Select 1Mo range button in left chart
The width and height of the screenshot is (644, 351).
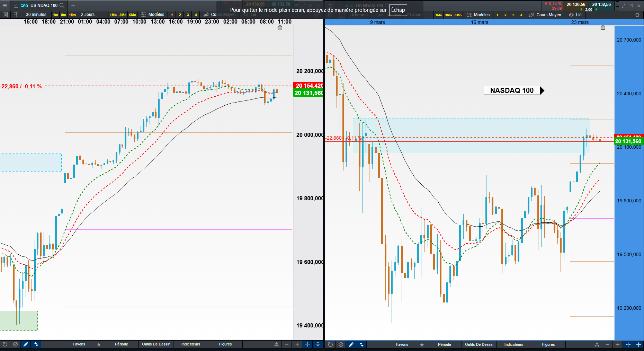pyautogui.click(x=113, y=15)
